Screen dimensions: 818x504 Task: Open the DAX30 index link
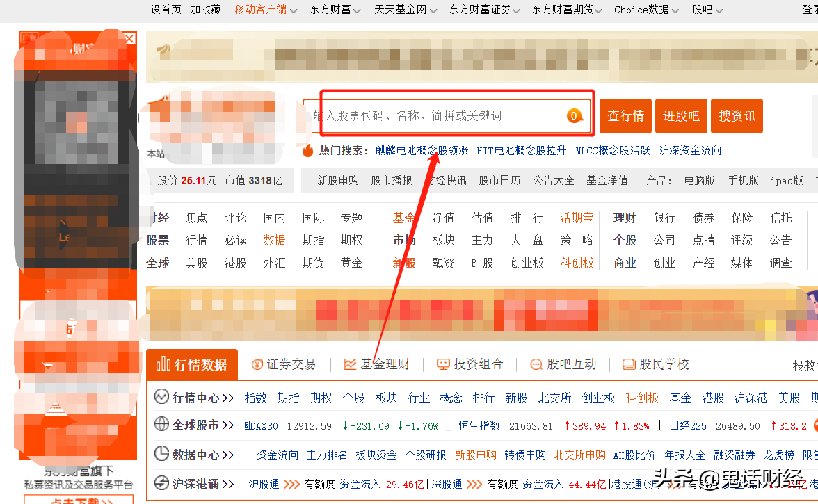tap(262, 426)
